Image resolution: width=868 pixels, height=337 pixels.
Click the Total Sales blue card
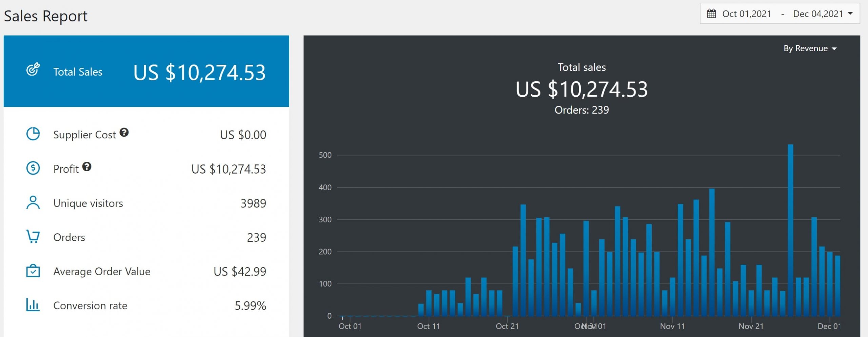pyautogui.click(x=146, y=71)
